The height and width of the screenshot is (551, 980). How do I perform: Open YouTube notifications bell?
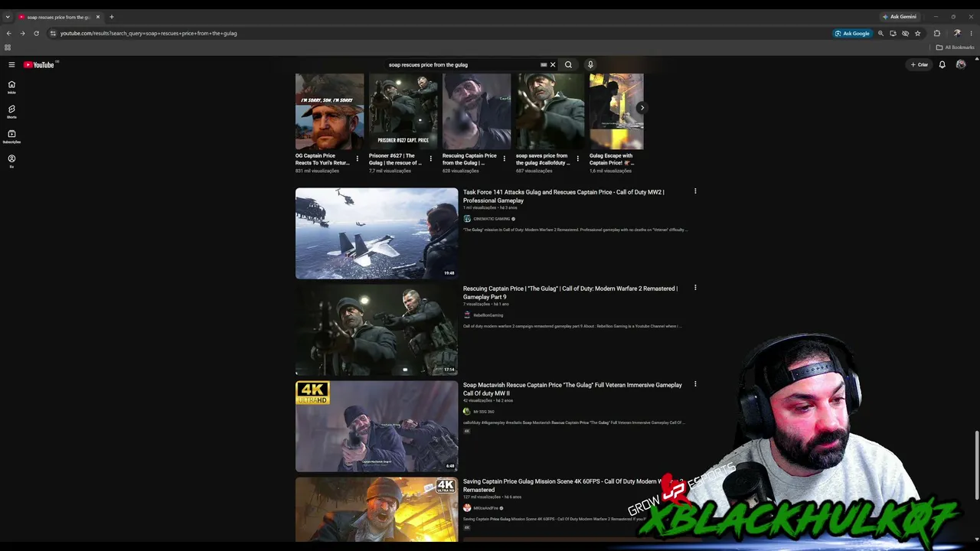942,65
